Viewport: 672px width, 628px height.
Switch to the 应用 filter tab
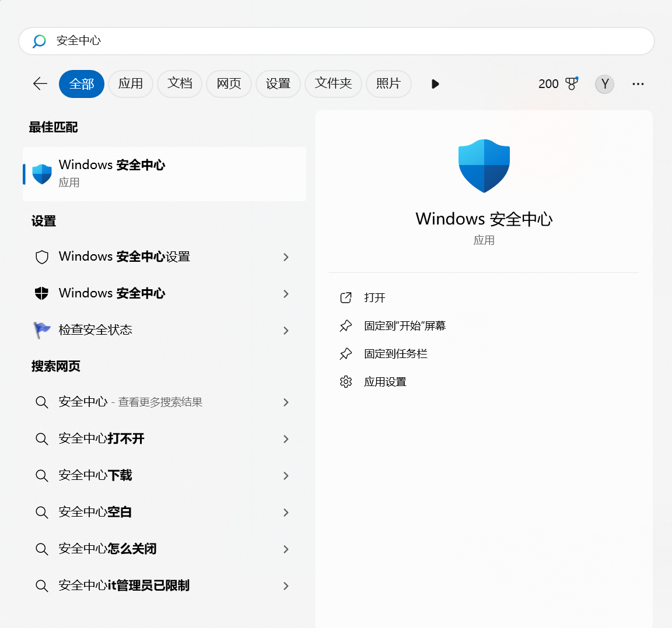pyautogui.click(x=131, y=84)
